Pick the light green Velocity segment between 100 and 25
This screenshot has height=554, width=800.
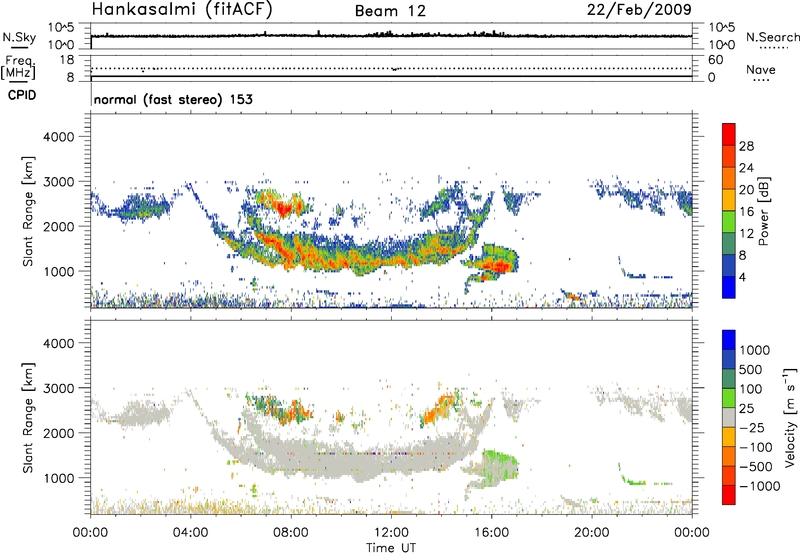(729, 398)
